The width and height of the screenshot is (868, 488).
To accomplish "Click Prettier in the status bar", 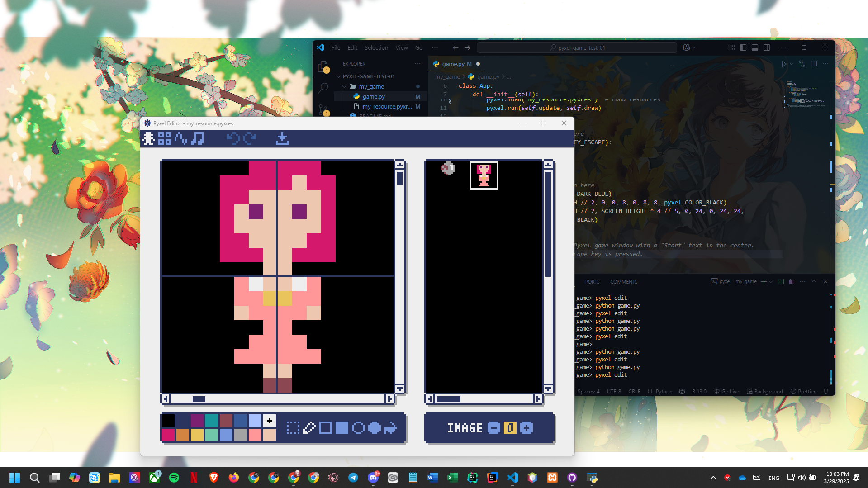I will [803, 392].
